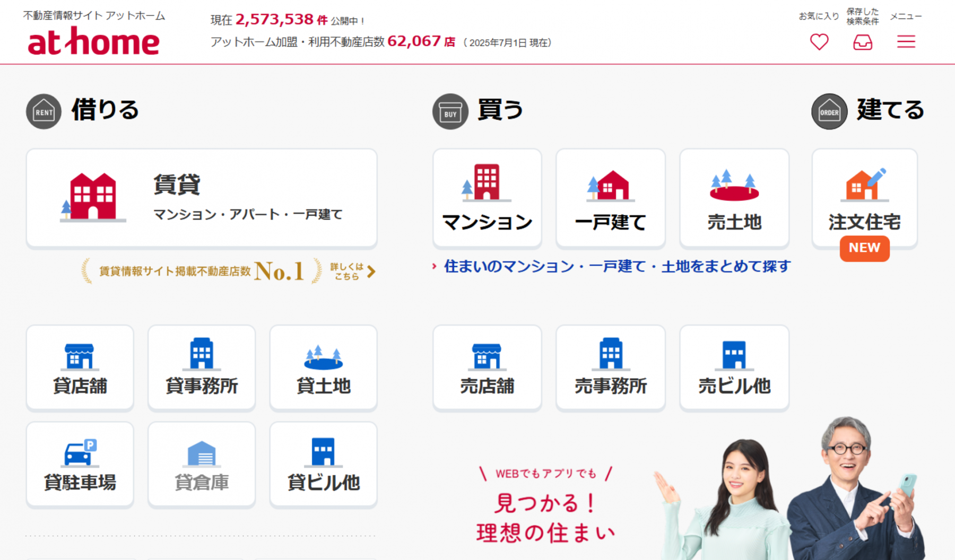955x560 pixels.
Task: Open saved search conditions inbox icon
Action: coord(862,42)
